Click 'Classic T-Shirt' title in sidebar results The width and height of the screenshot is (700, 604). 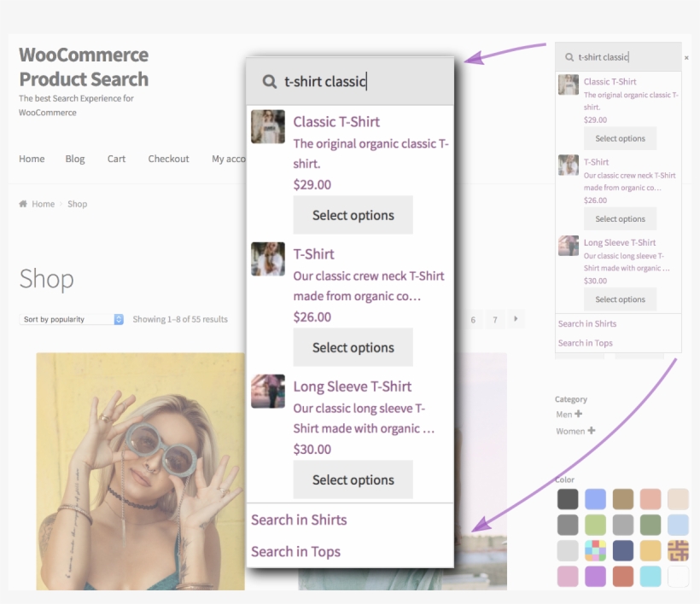[610, 82]
